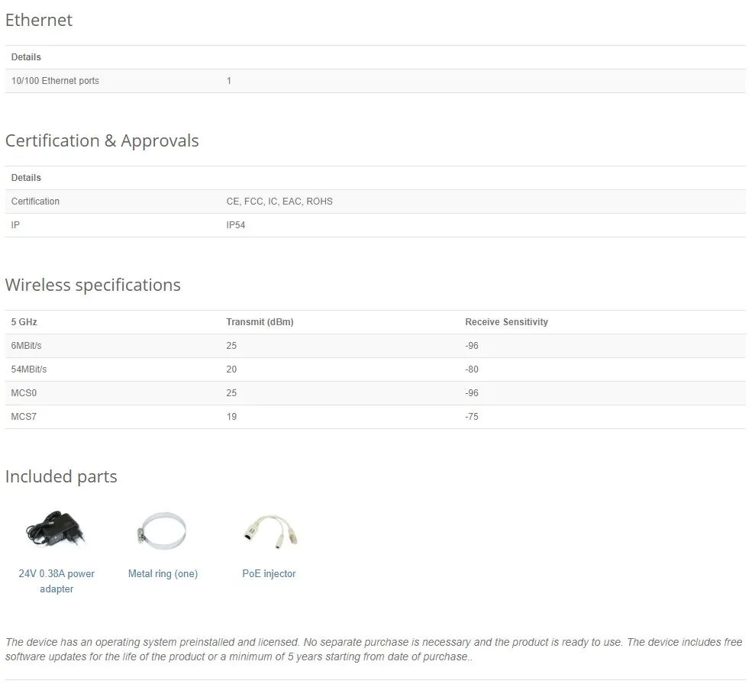Click the metal ring product image

pyautogui.click(x=162, y=531)
